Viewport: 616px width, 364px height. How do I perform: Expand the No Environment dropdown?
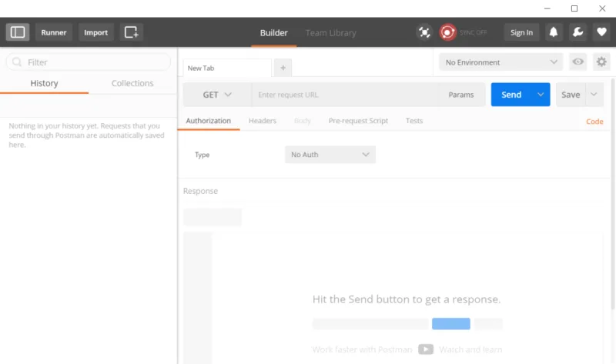point(500,62)
